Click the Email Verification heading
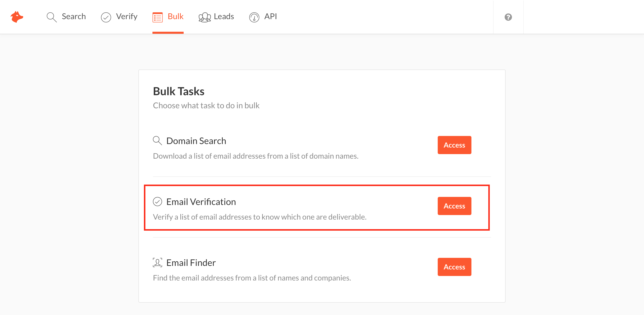 (201, 202)
